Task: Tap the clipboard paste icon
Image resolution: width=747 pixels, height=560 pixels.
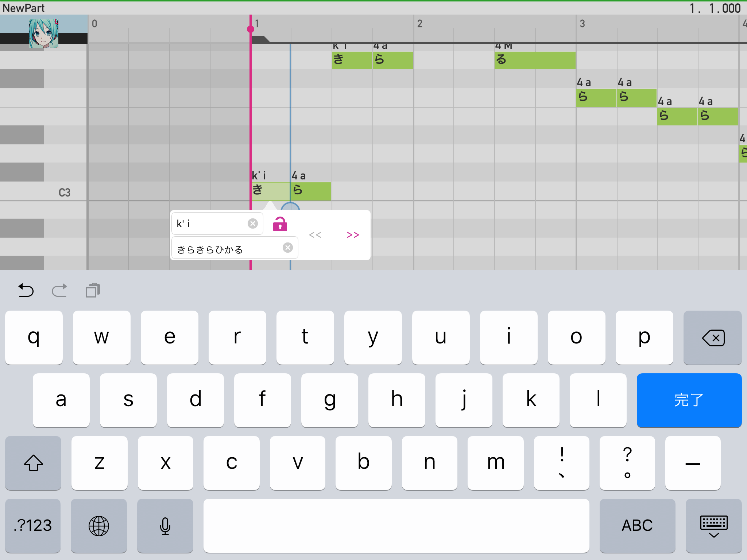Action: [93, 291]
